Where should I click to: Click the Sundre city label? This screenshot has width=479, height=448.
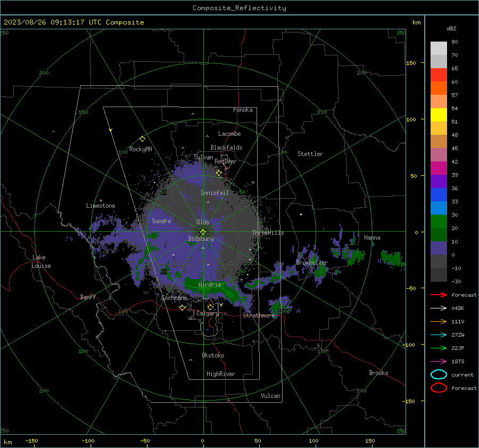pos(161,221)
